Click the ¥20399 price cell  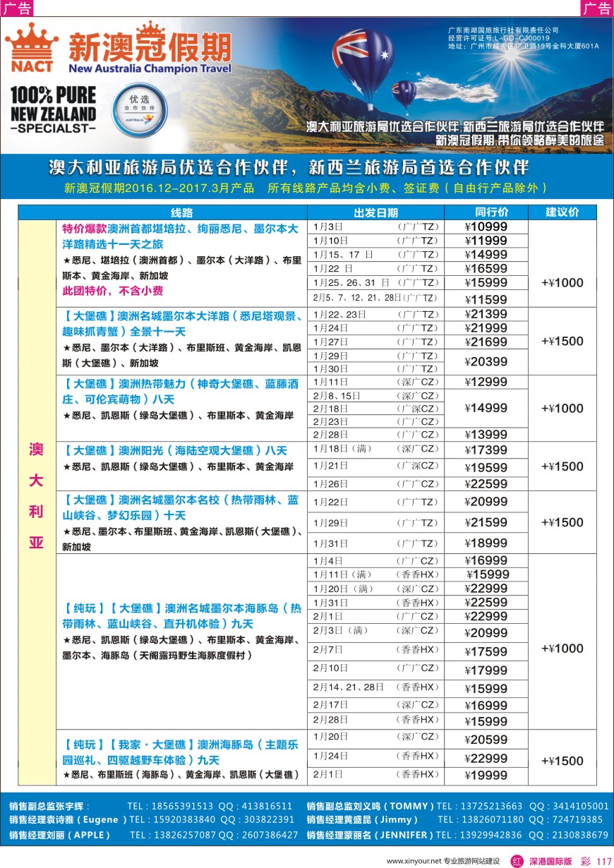pos(486,361)
